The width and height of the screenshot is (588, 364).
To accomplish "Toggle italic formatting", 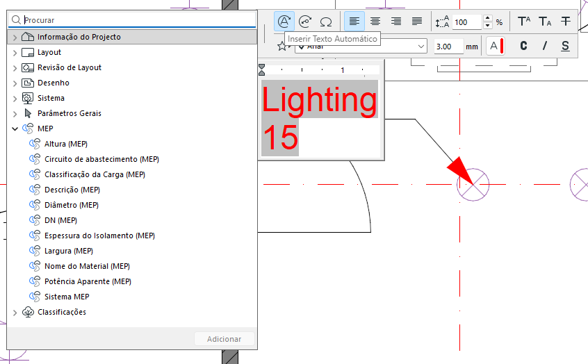I will (544, 46).
